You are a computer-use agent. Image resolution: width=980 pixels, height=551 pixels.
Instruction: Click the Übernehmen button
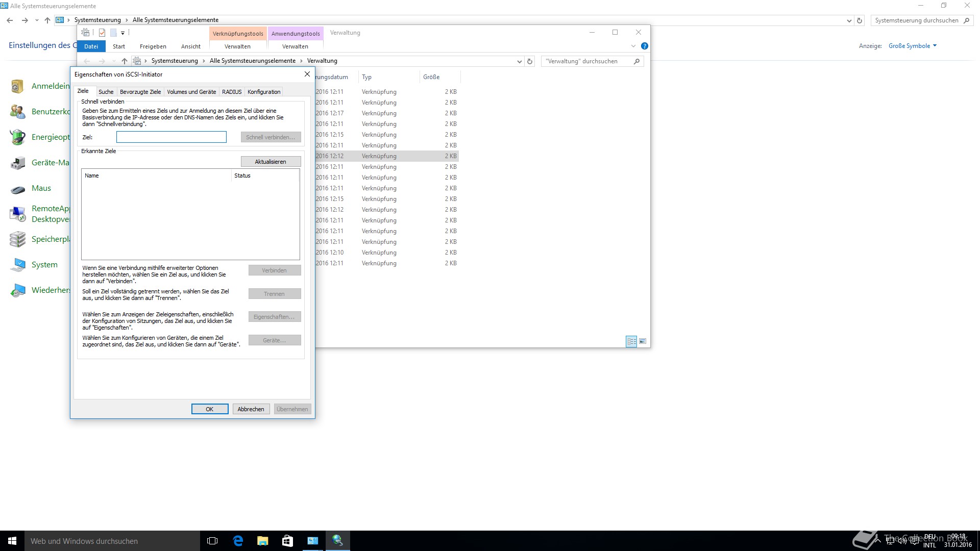292,409
